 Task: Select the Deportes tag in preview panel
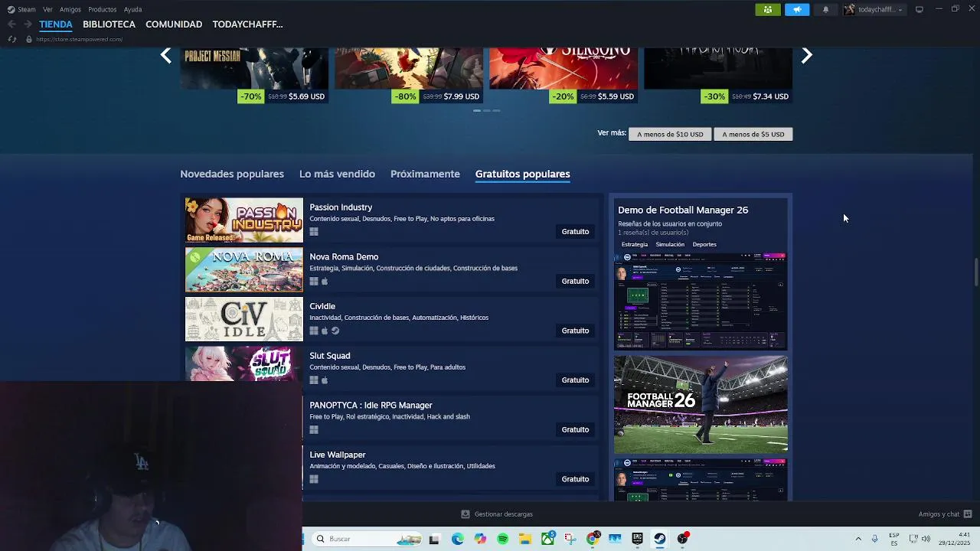[x=704, y=244]
